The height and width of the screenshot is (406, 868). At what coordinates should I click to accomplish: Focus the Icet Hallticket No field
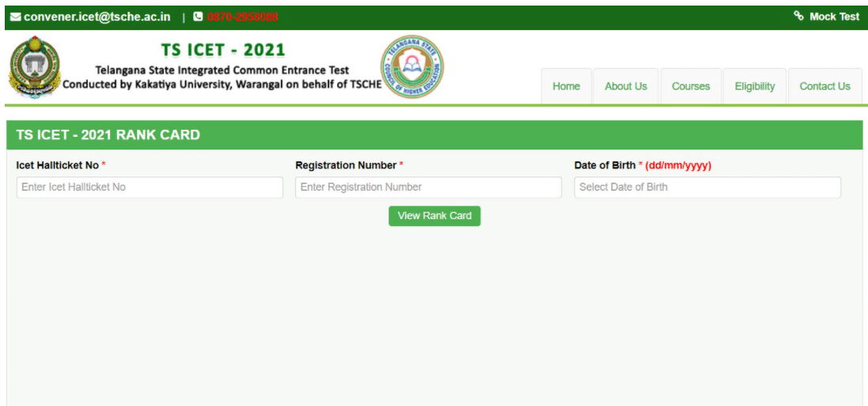[x=150, y=188]
